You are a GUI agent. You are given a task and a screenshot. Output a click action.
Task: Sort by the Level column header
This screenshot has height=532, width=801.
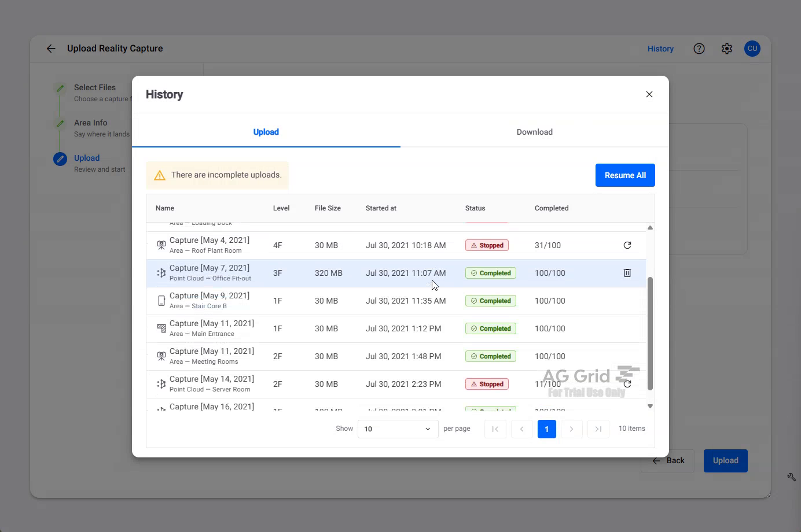[x=281, y=208]
